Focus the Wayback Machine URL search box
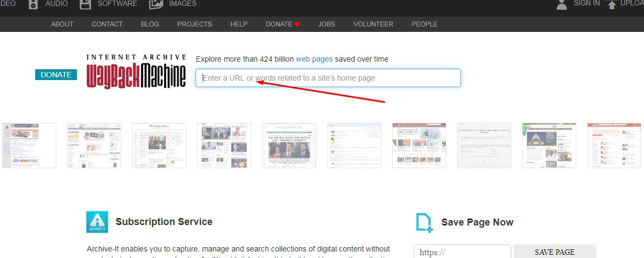The height and width of the screenshot is (258, 644). click(328, 78)
